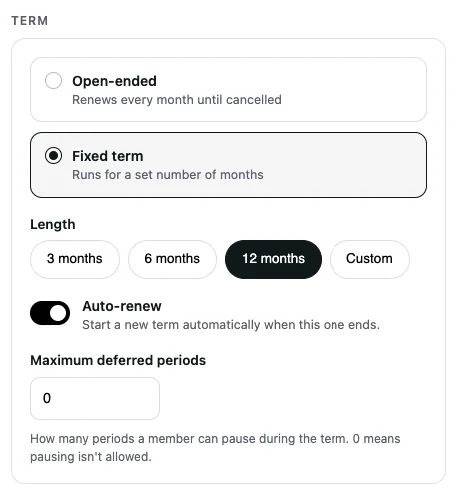
Task: Click the white knob of Auto-renew switch
Action: tap(58, 313)
